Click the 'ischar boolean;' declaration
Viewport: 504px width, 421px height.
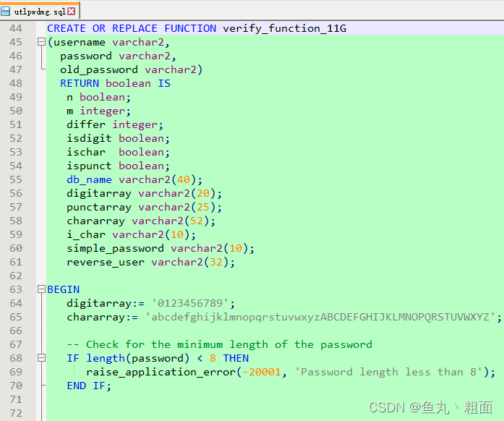click(x=118, y=152)
